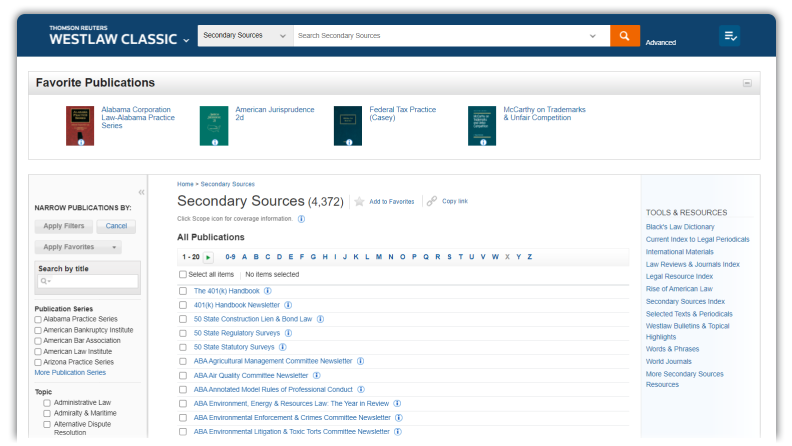The width and height of the screenshot is (792, 446).
Task: Click the American Jurisprudence 2d book cover
Action: (x=214, y=126)
